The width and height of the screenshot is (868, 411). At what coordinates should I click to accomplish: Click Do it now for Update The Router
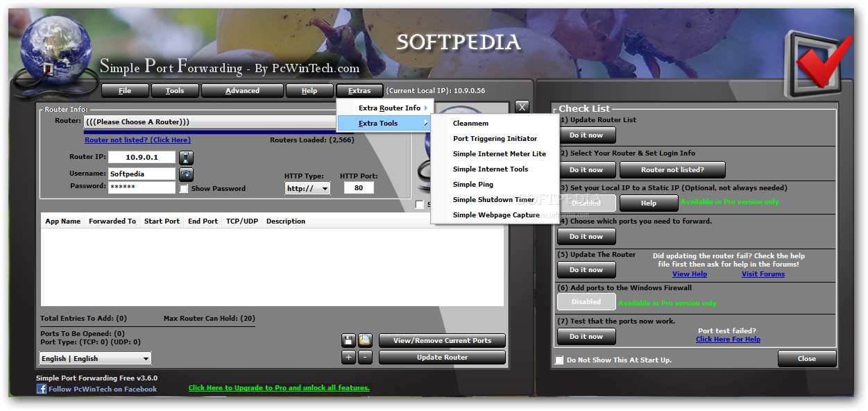(586, 270)
